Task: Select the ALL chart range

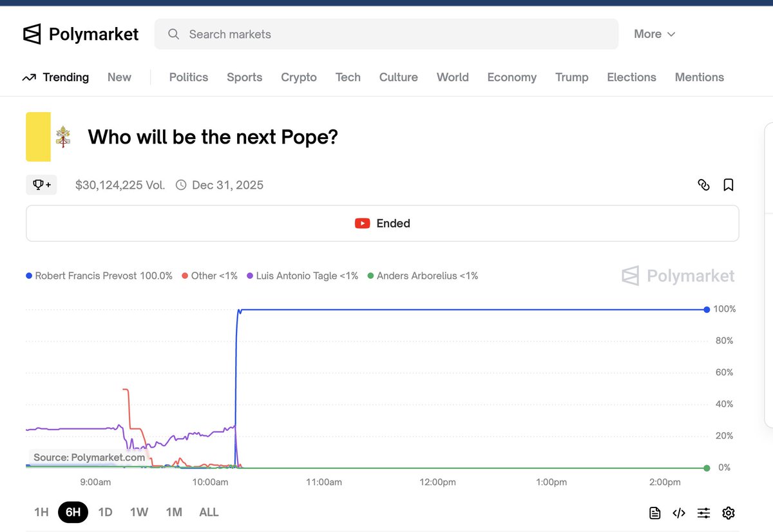Action: (209, 512)
